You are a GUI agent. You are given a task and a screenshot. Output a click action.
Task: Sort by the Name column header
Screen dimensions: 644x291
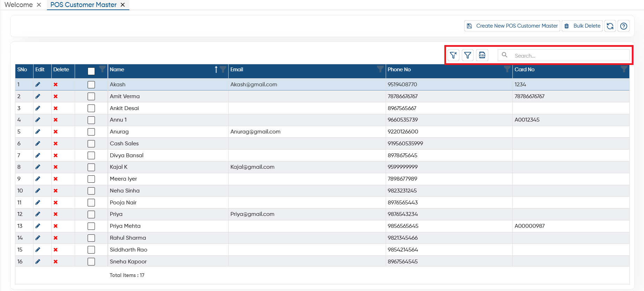(x=117, y=70)
